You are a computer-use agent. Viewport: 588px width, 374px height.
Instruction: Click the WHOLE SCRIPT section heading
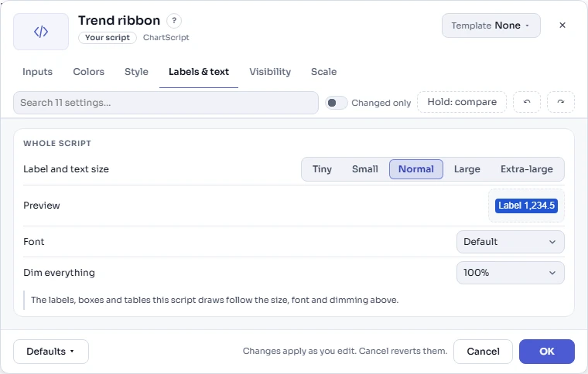coord(57,144)
